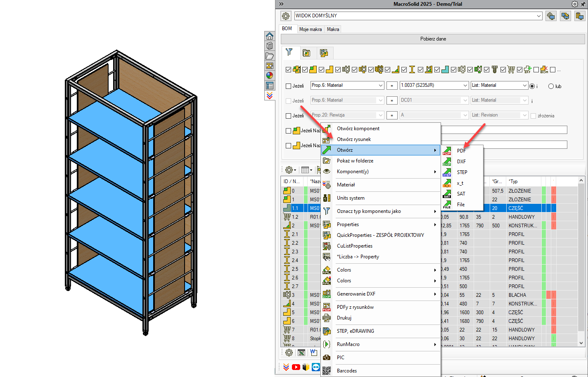Switch to the Makra tab
This screenshot has height=377, width=588.
click(333, 29)
